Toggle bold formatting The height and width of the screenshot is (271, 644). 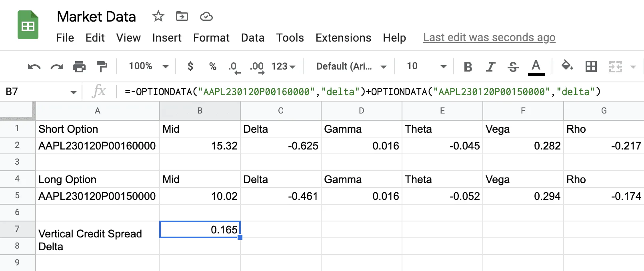tap(468, 67)
